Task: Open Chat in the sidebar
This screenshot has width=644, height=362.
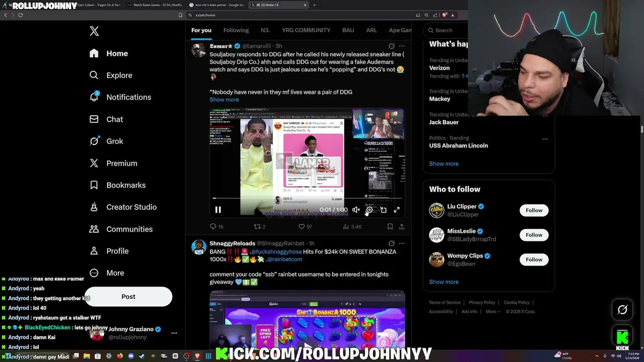Action: (106, 119)
